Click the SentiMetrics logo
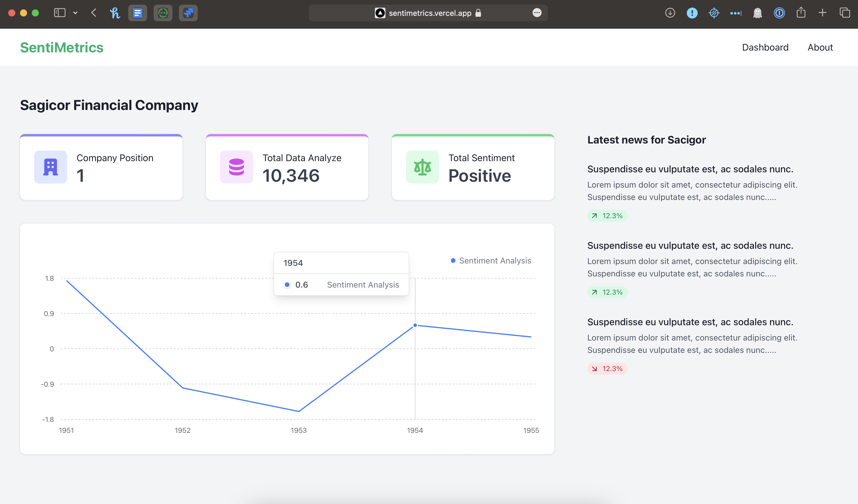The height and width of the screenshot is (504, 858). click(61, 47)
